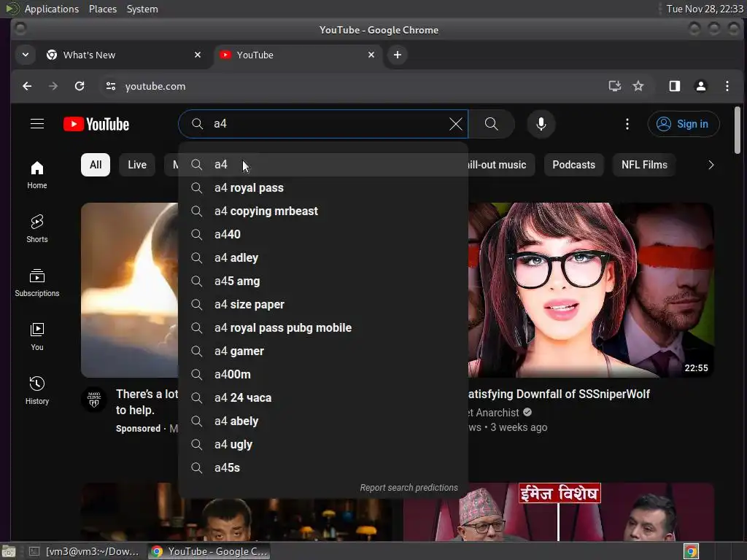Open the System menu

point(142,9)
